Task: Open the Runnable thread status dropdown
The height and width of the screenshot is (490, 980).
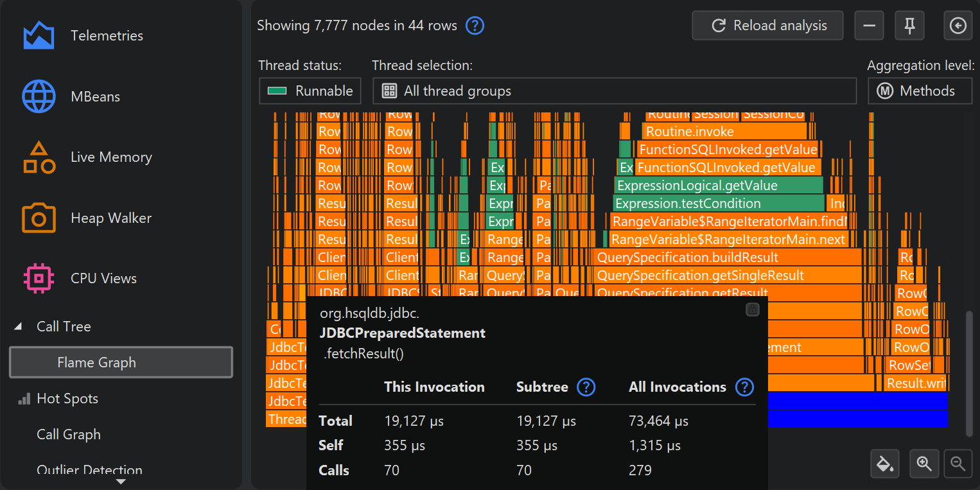Action: point(310,91)
